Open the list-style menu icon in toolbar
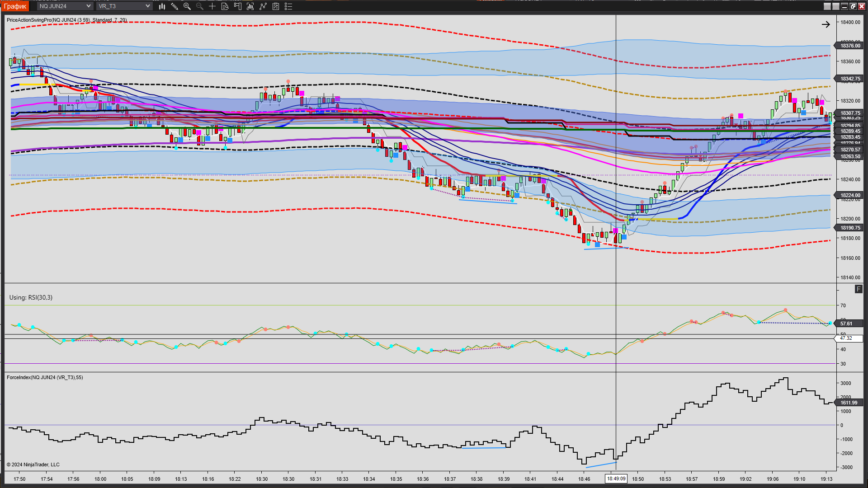 (288, 6)
